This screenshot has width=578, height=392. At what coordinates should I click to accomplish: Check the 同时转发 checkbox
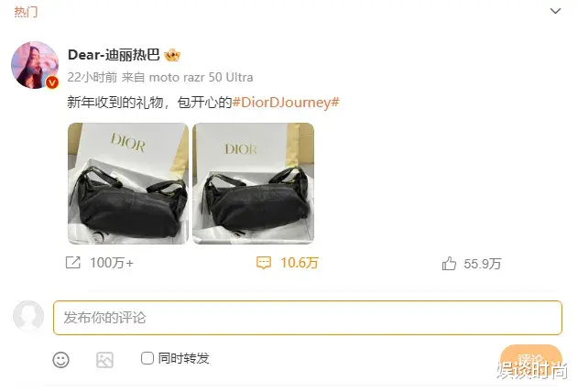pyautogui.click(x=147, y=358)
